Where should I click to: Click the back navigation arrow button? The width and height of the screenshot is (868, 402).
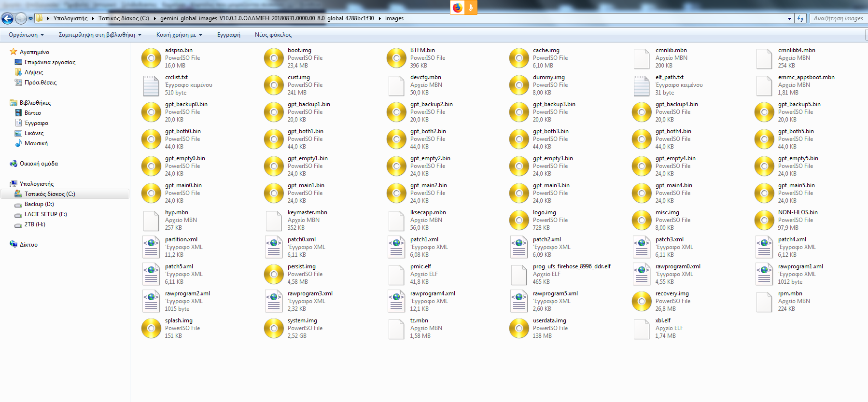pyautogui.click(x=8, y=18)
